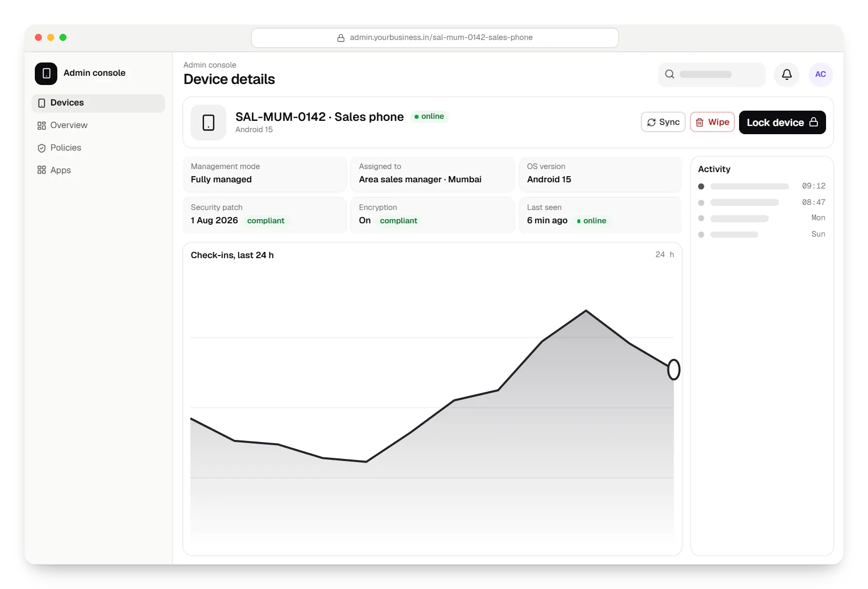The height and width of the screenshot is (589, 868).
Task: Open the Devices sidebar item
Action: (98, 103)
